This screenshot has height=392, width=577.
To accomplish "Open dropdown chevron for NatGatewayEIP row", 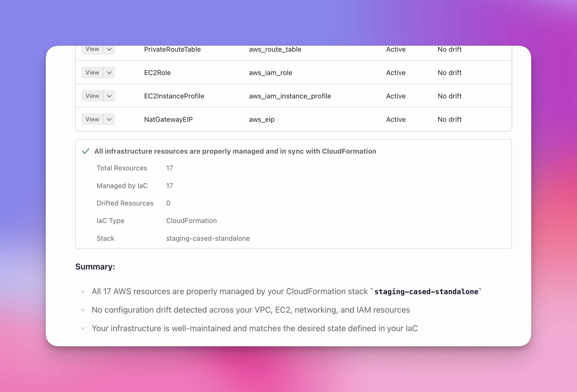I will tap(109, 119).
